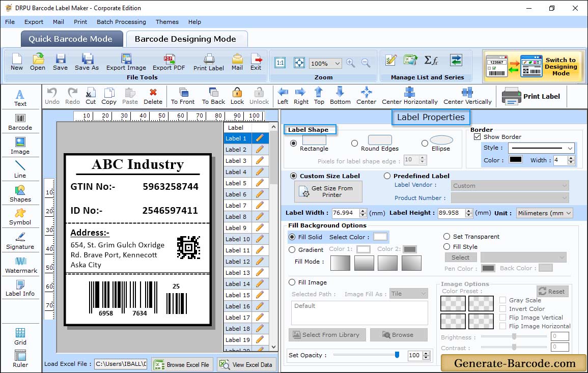588x373 pixels.
Task: Add a Watermark using sidebar tool
Action: 21,265
